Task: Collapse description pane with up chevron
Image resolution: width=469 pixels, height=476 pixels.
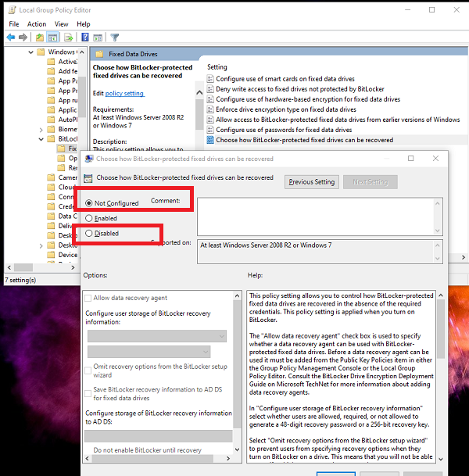Action: [199, 92]
